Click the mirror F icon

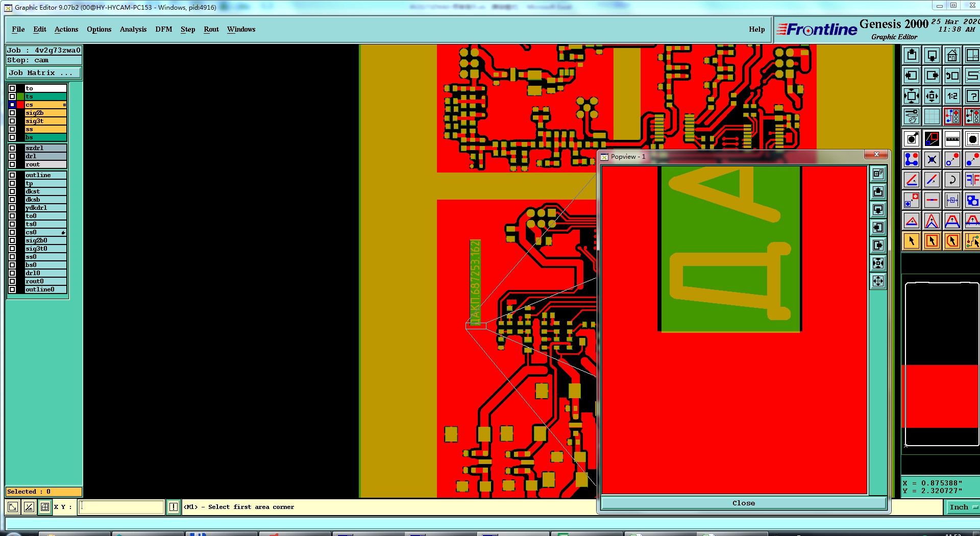[x=972, y=180]
